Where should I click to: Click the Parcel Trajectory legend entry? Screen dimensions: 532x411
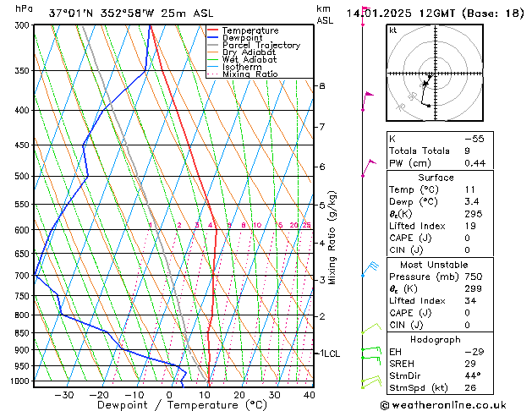tap(261, 45)
